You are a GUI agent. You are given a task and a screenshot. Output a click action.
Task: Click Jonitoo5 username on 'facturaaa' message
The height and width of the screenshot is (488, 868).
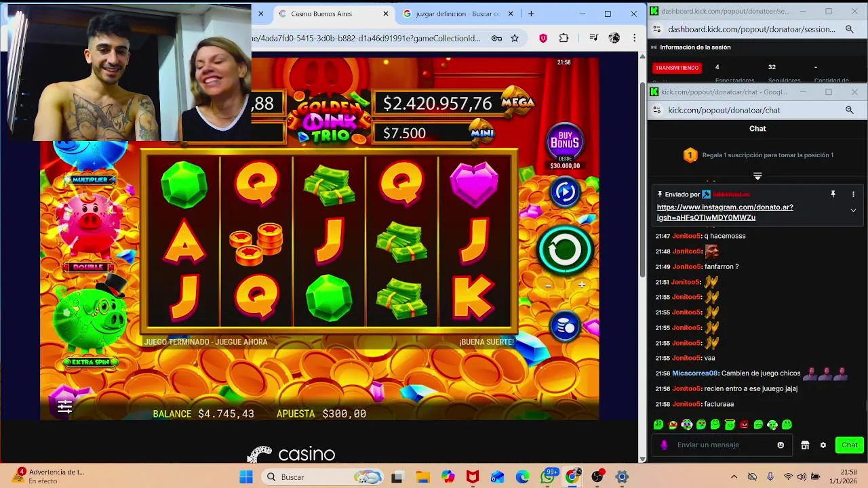pos(686,404)
